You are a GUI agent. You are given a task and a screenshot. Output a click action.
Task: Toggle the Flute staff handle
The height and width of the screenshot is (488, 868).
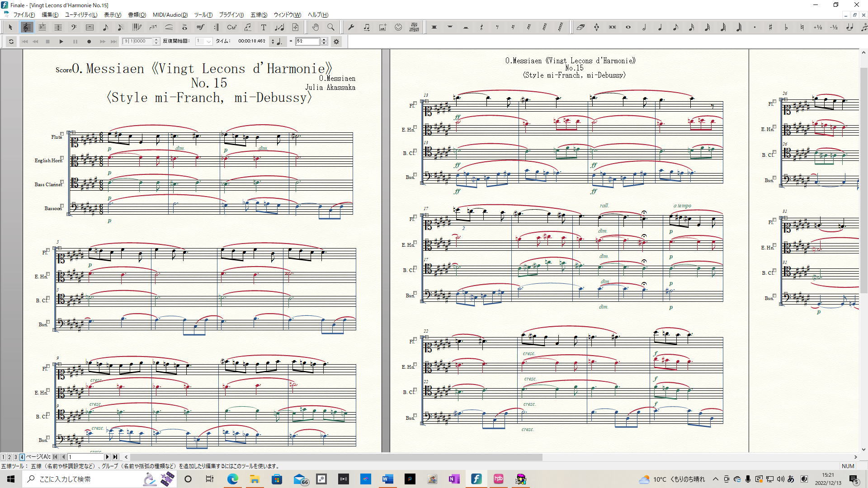(x=62, y=135)
